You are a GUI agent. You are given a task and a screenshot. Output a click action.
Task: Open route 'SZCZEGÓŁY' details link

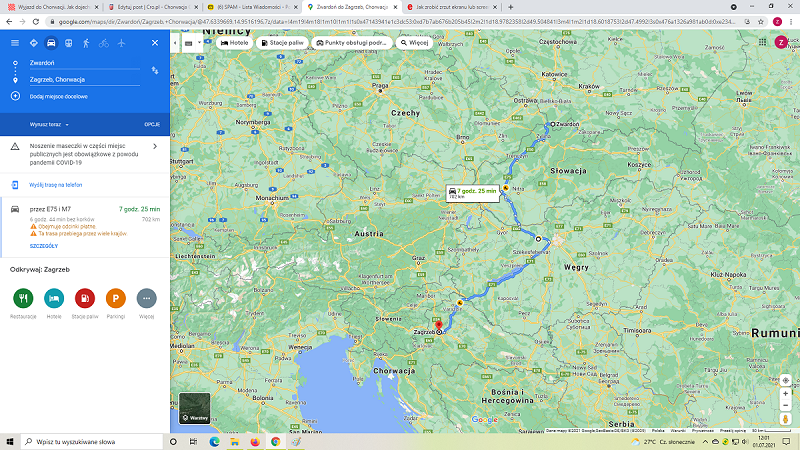(44, 245)
